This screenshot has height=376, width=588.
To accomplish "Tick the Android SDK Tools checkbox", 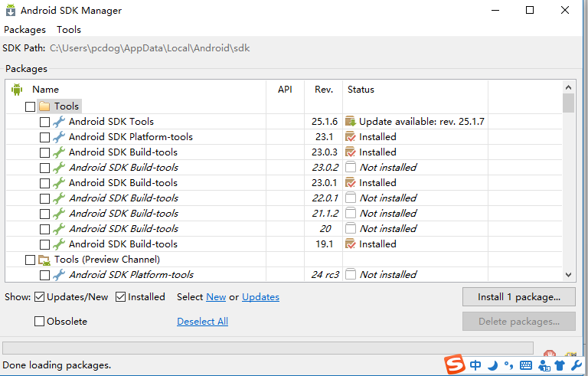I will point(44,122).
